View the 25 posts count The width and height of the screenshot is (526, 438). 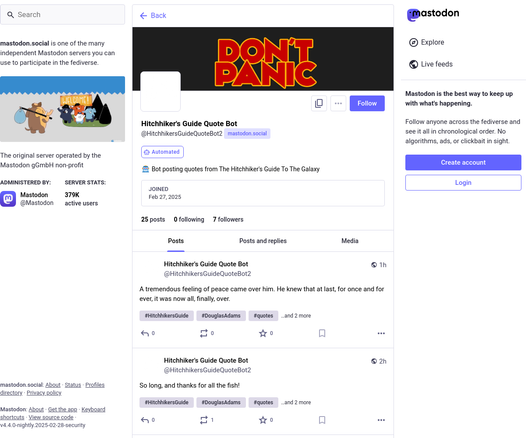(153, 219)
